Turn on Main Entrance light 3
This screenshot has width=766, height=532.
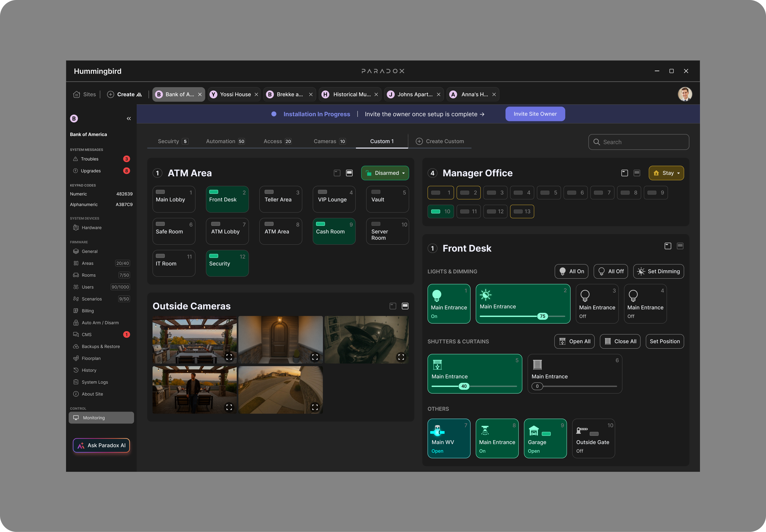597,304
